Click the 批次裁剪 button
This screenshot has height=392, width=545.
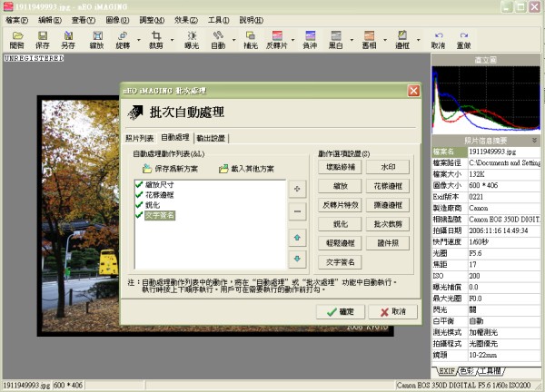[x=388, y=224]
